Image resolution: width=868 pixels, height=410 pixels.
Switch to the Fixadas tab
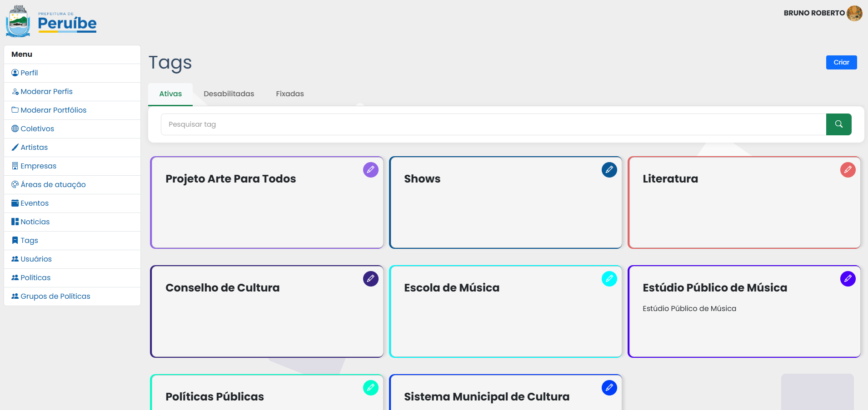290,94
